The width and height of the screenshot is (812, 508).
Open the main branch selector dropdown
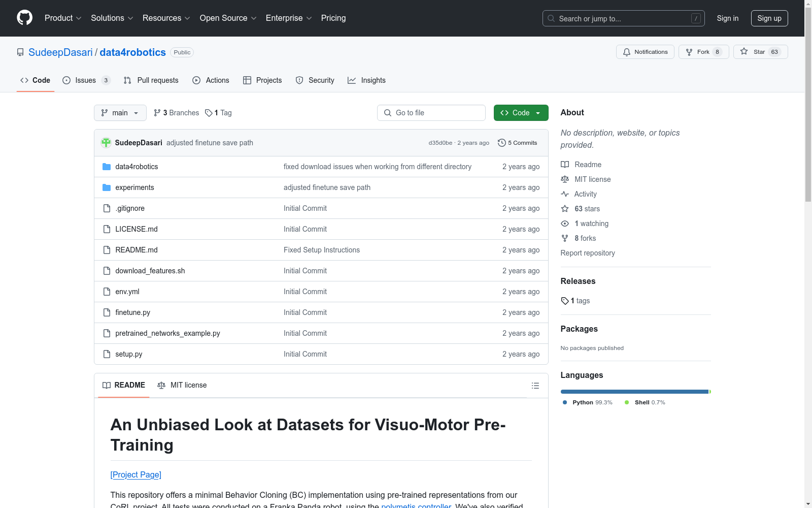pos(120,113)
